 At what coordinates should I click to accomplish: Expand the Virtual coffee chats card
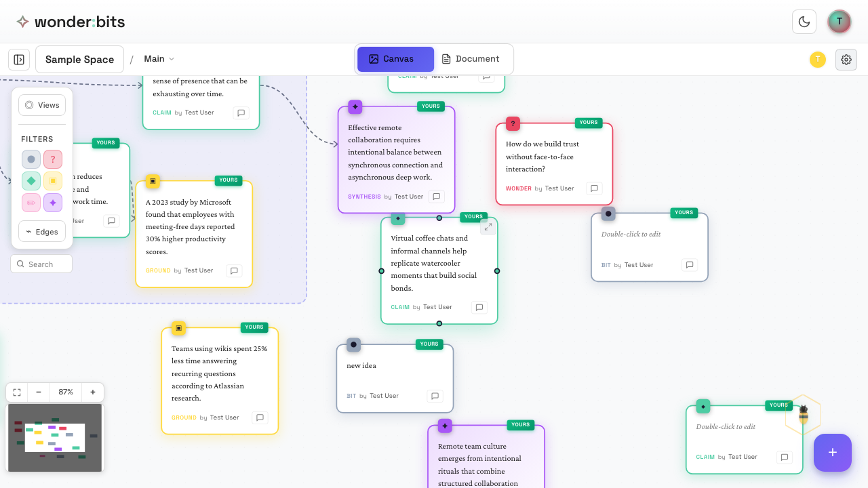point(488,227)
